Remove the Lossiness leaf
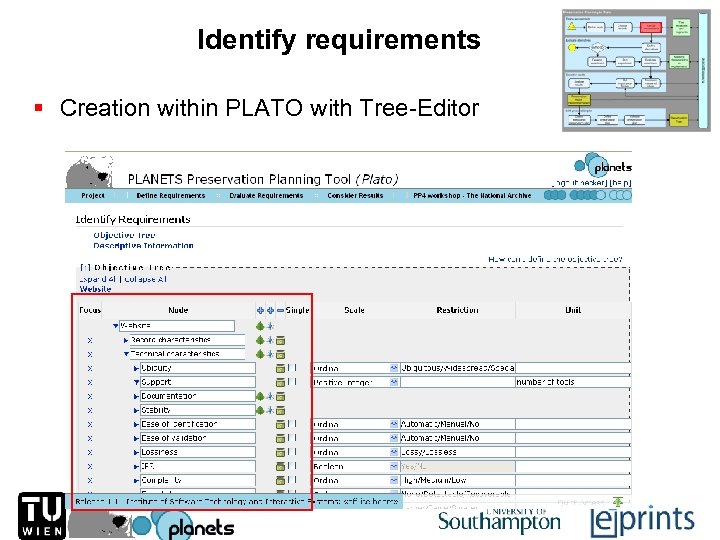This screenshot has height=540, width=720. 281,452
